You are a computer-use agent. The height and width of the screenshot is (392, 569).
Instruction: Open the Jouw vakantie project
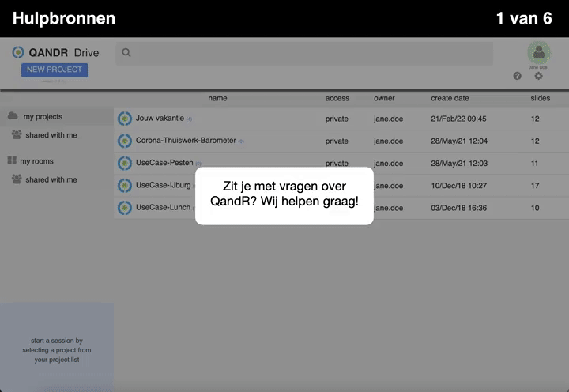[160, 119]
